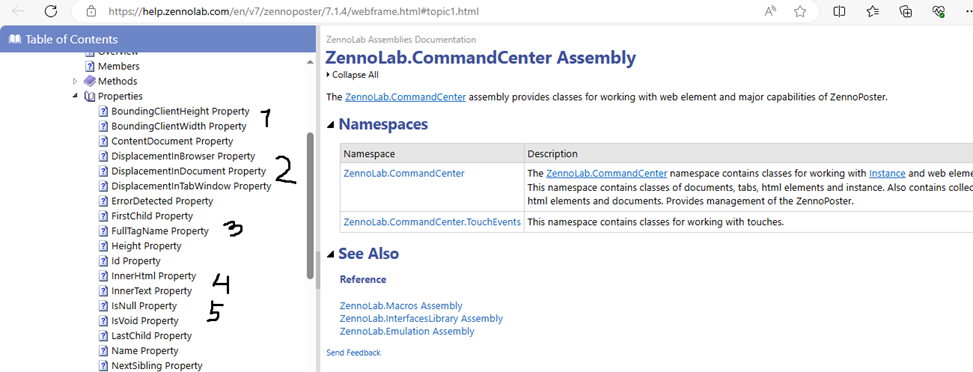973x372 pixels.
Task: Click the icon beside InnerHtml Property
Action: pos(104,276)
